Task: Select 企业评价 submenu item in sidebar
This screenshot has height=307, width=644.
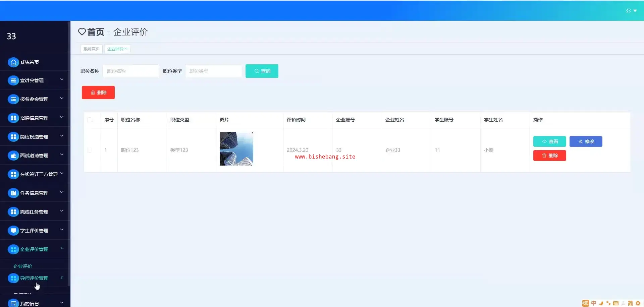Action: pos(23,266)
